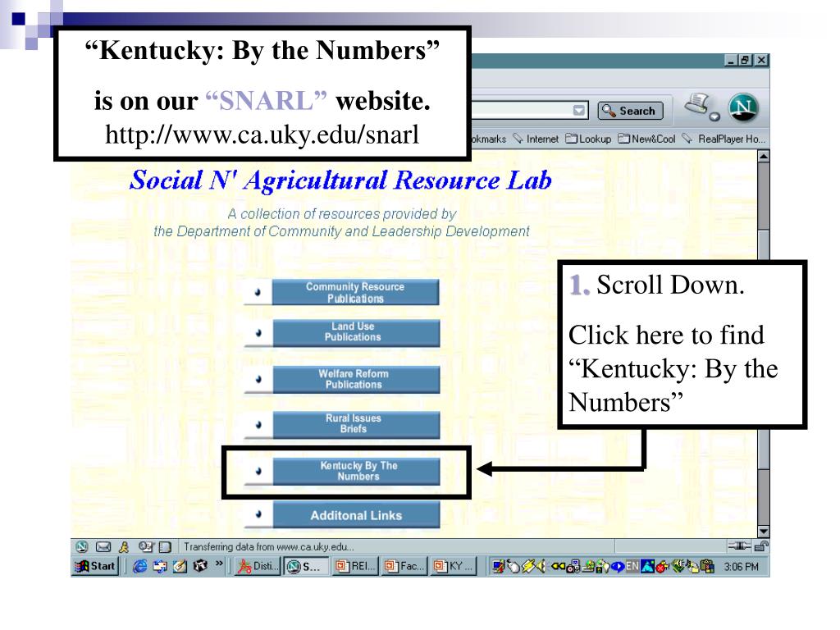The height and width of the screenshot is (630, 840).
Task: Expand the Print button's dropdown arrow
Action: [x=714, y=116]
